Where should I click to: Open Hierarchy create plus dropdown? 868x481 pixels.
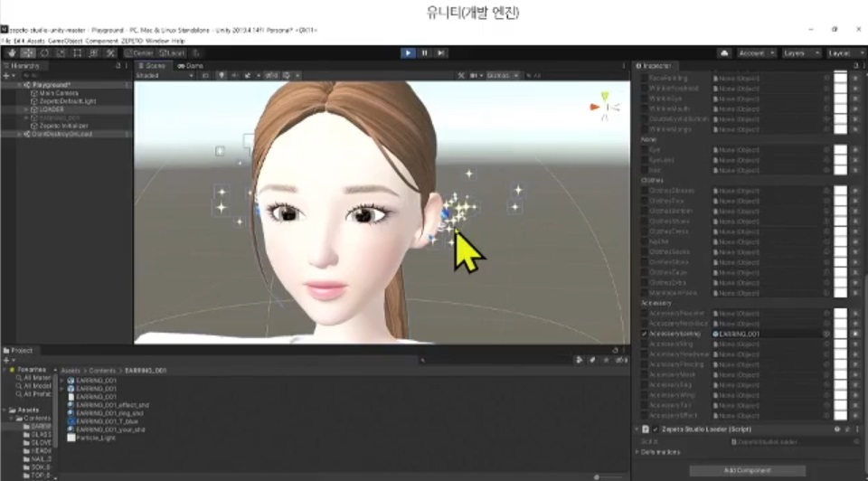tap(9, 75)
